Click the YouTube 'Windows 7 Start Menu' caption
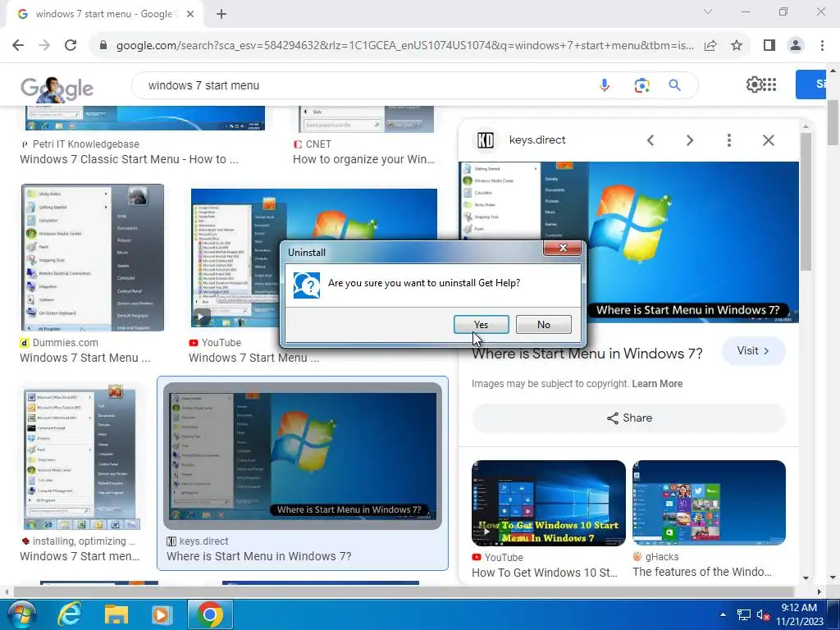840x630 pixels. (254, 358)
